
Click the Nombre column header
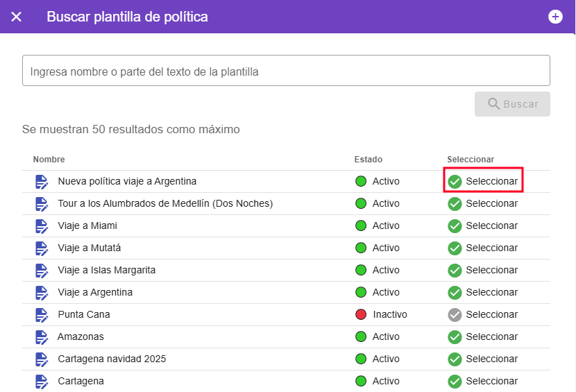[49, 160]
